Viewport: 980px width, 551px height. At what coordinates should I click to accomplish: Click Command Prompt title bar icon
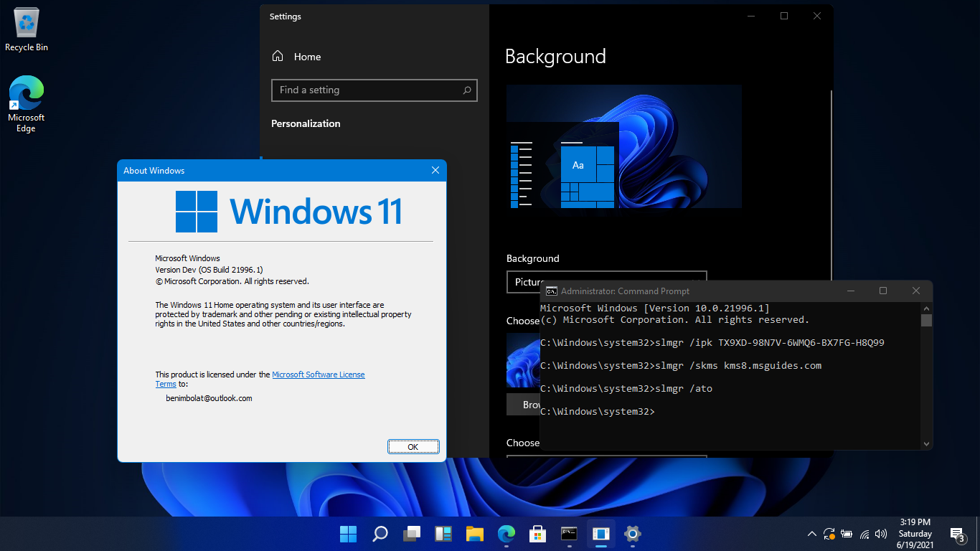coord(552,291)
